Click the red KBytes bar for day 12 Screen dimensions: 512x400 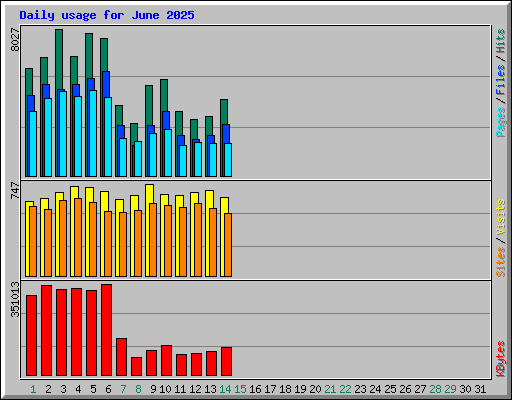coord(196,364)
